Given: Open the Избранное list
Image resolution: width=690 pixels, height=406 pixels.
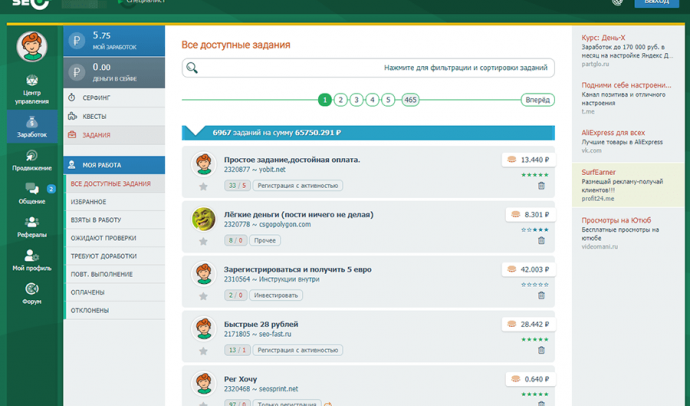Looking at the screenshot, I should [x=115, y=202].
